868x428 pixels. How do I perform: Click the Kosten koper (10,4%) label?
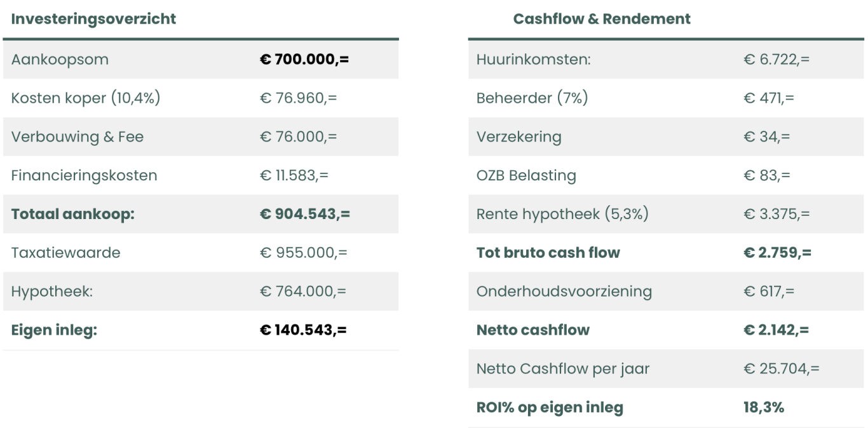pos(85,98)
